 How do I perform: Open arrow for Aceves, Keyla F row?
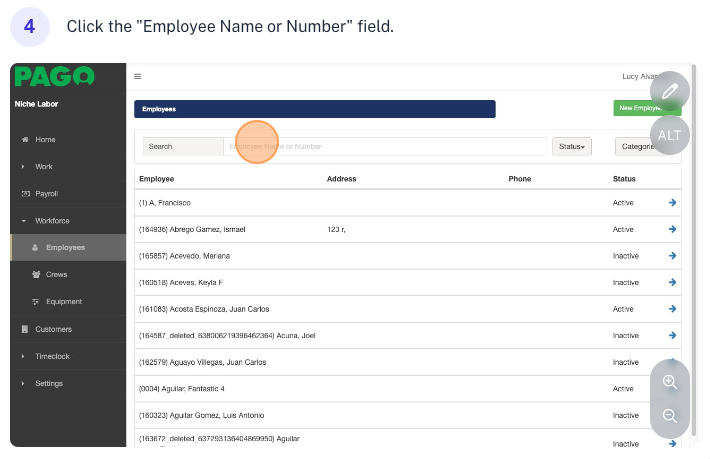(672, 283)
